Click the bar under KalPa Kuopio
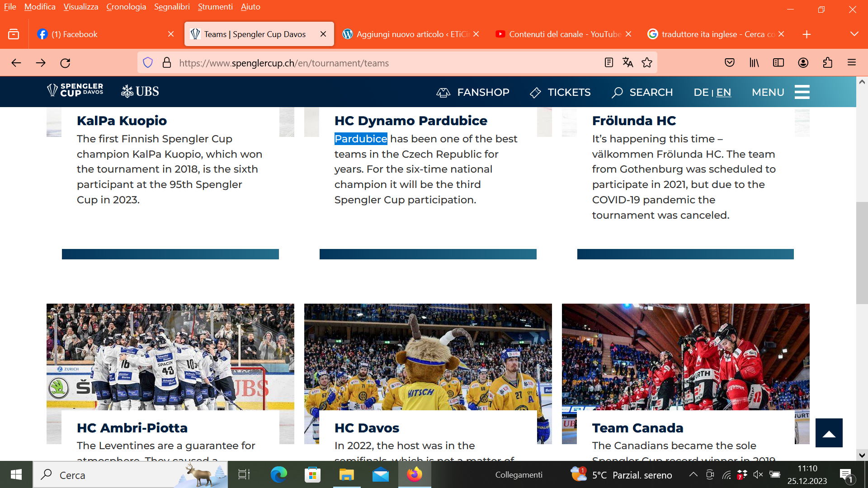This screenshot has height=488, width=868. click(x=170, y=254)
